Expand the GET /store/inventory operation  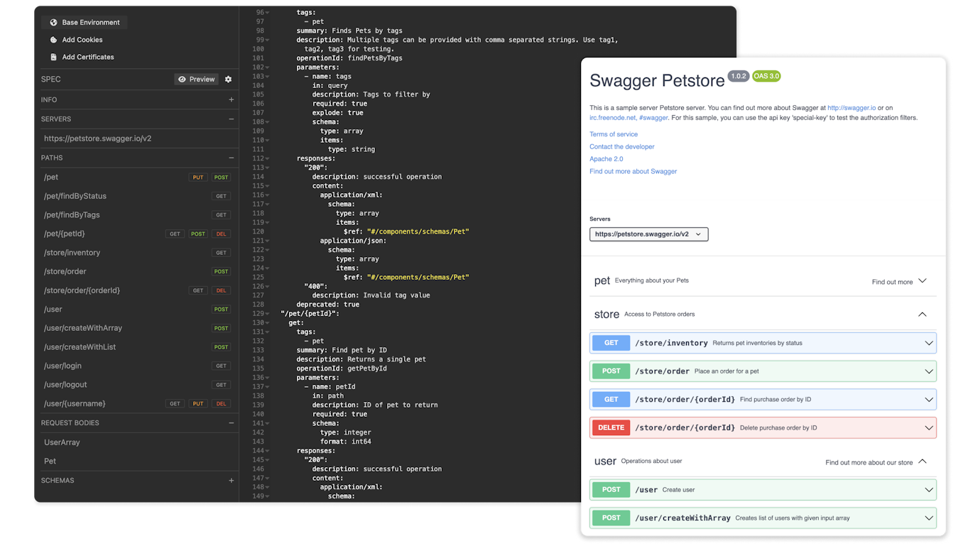(x=928, y=342)
